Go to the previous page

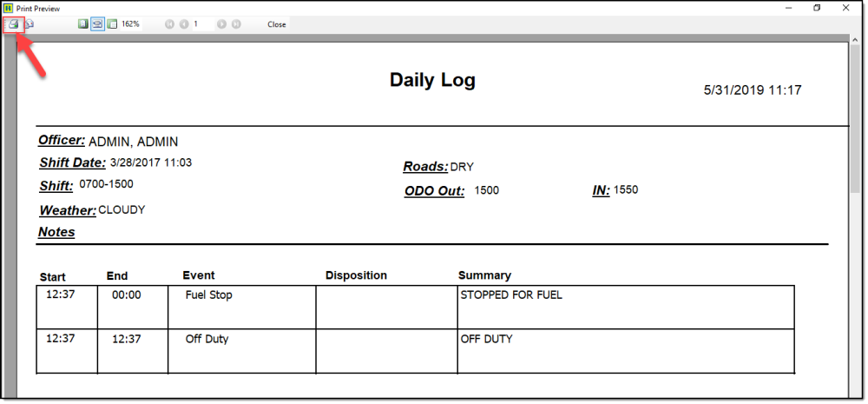point(184,24)
